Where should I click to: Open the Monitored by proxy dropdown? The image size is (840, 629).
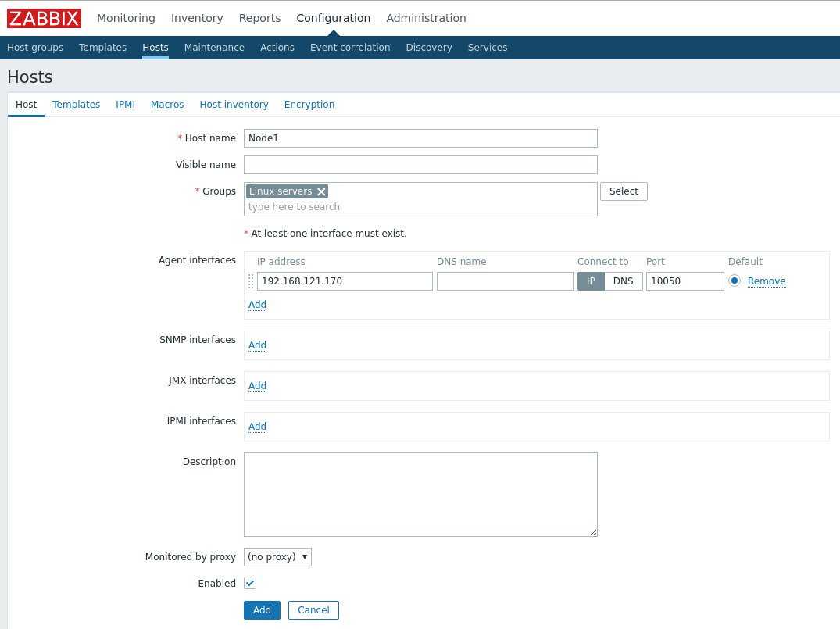coord(277,557)
